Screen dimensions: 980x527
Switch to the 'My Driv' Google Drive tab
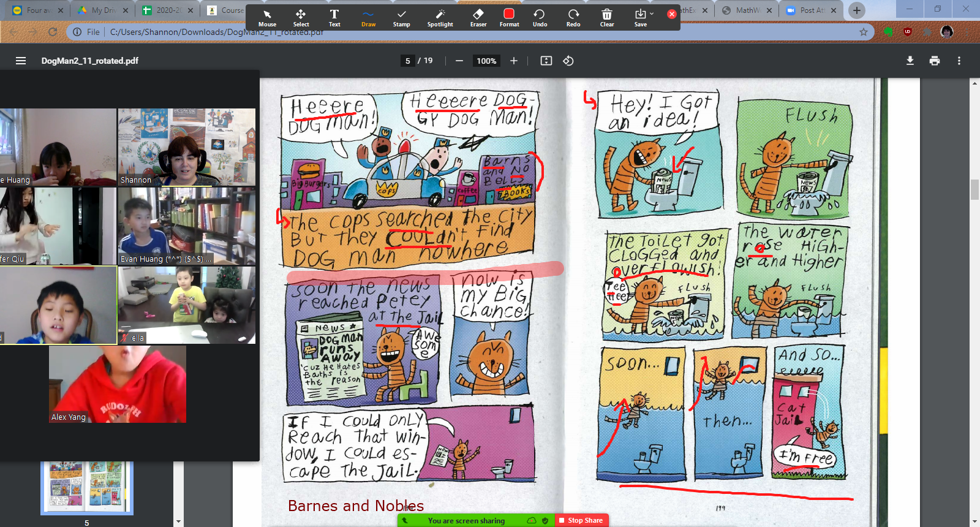[101, 10]
